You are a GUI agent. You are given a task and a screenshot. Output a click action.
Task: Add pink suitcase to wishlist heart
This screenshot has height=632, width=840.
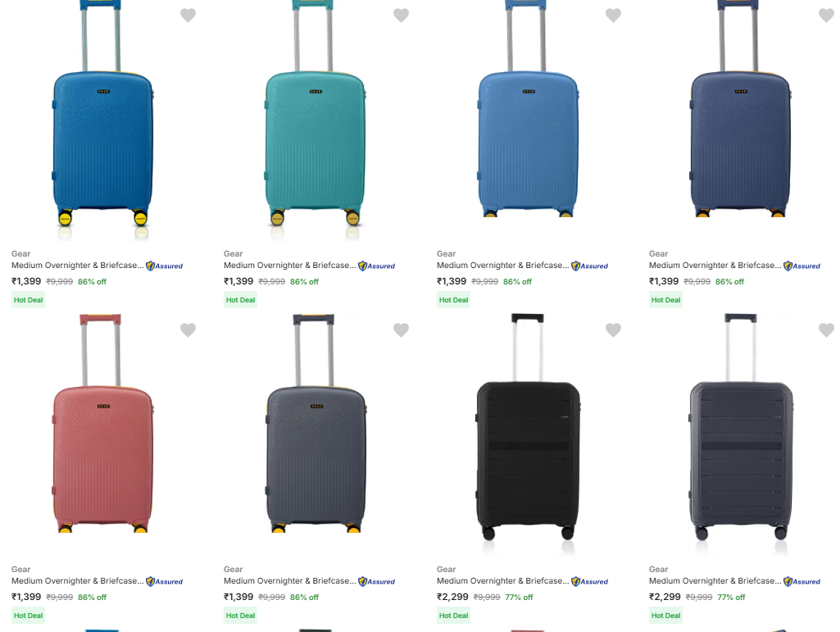point(188,330)
